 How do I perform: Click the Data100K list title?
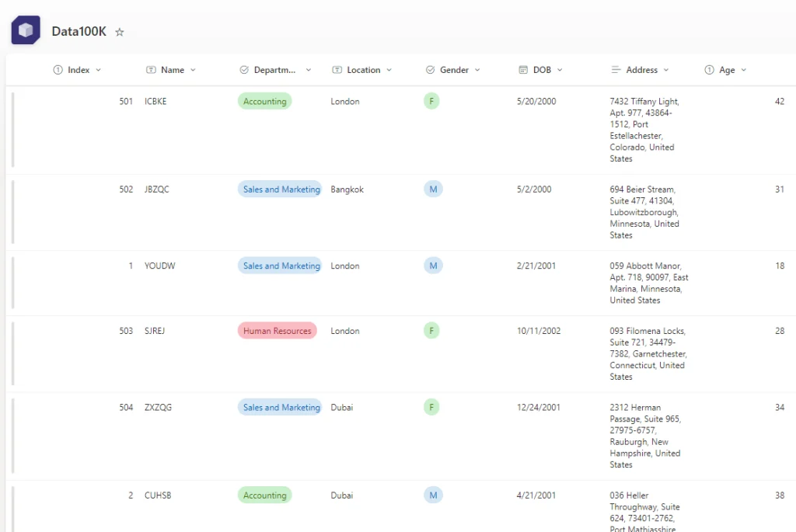coord(79,31)
